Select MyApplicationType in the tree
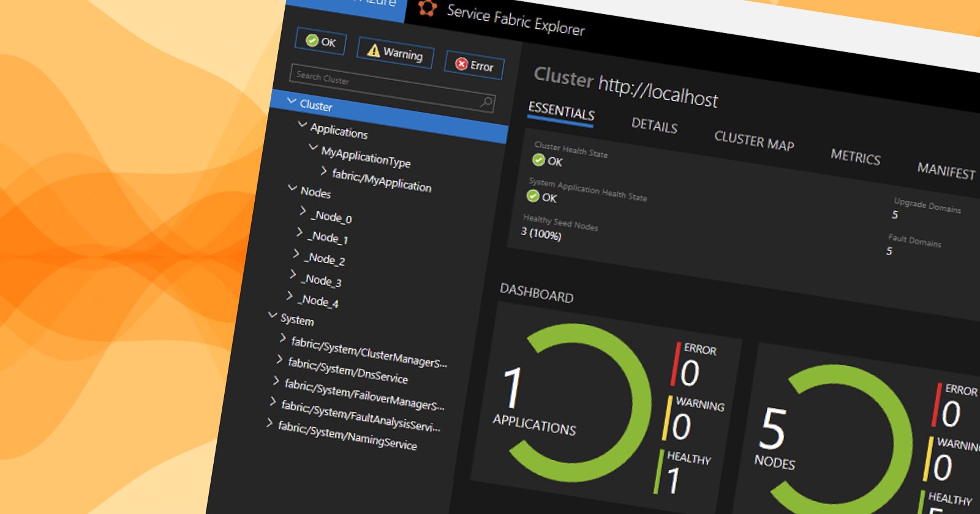Viewport: 980px width, 514px height. pos(366,157)
